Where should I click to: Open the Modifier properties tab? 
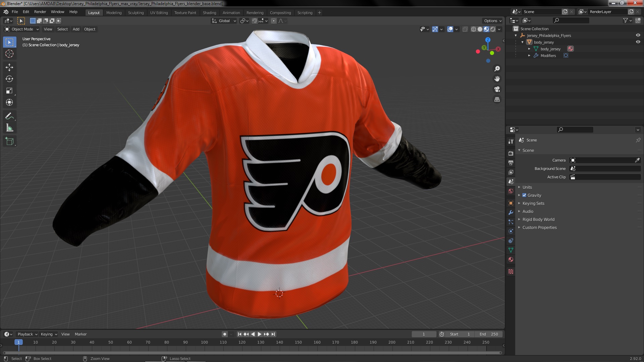[x=511, y=213]
